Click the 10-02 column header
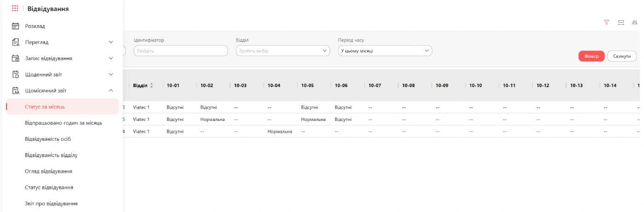 [207, 86]
